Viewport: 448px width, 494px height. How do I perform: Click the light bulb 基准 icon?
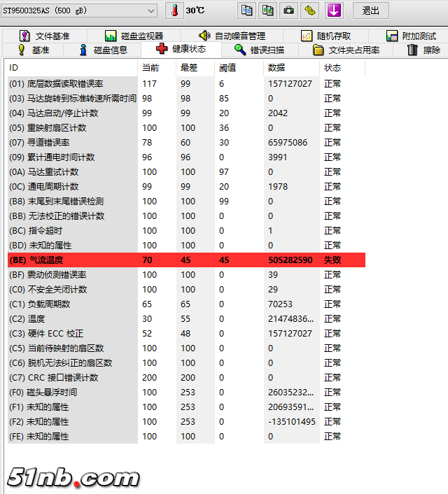(21, 50)
